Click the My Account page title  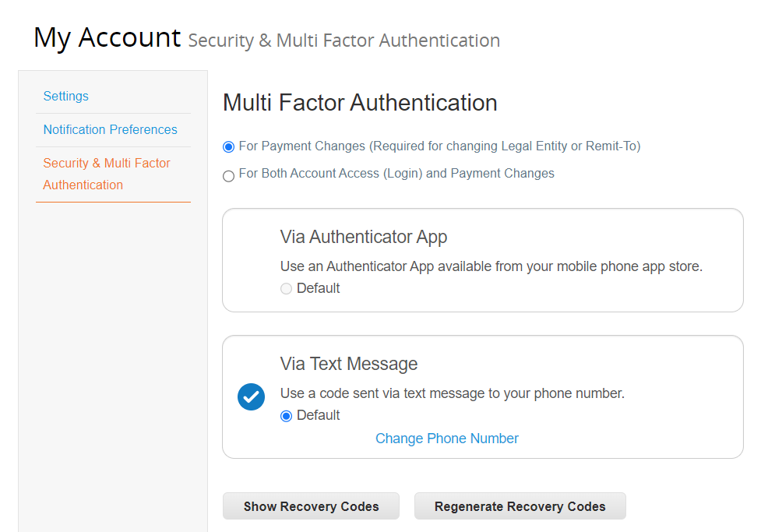(x=107, y=37)
